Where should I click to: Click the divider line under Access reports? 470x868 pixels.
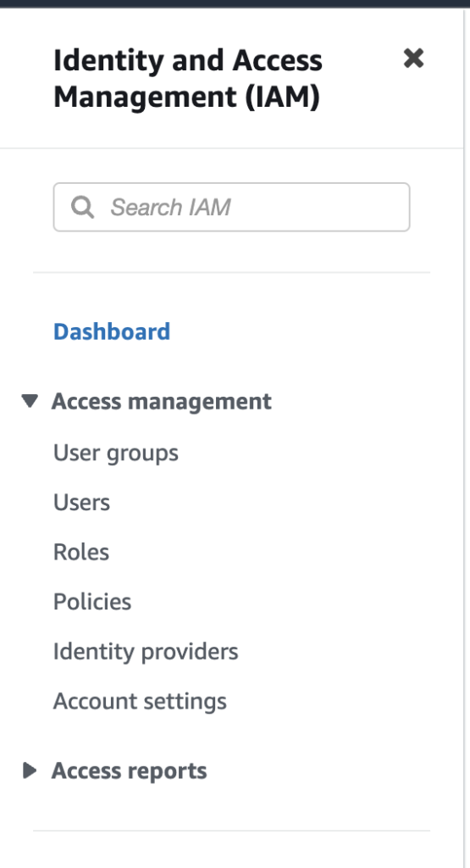(x=231, y=831)
